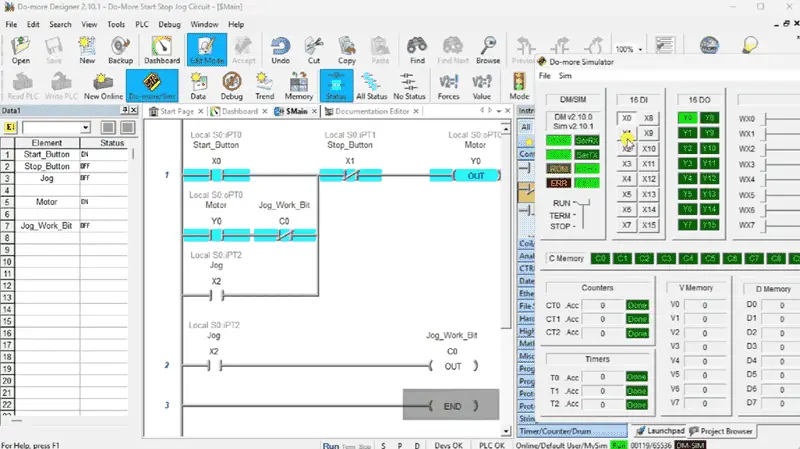Click the Debug toolbar icon
The width and height of the screenshot is (800, 449).
click(232, 86)
